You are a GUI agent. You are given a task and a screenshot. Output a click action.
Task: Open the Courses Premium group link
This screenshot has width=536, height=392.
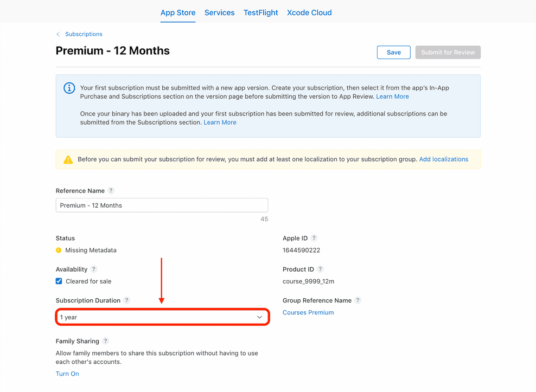[308, 312]
